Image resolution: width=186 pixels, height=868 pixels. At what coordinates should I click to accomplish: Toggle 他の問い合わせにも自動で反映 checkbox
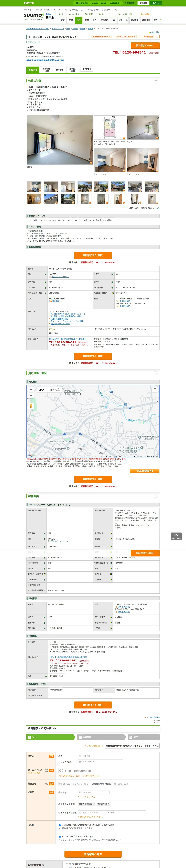tap(60, 825)
